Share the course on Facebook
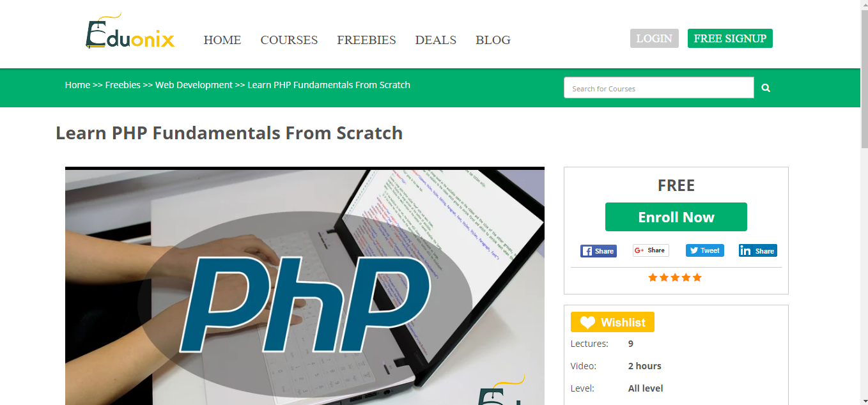 pos(598,251)
